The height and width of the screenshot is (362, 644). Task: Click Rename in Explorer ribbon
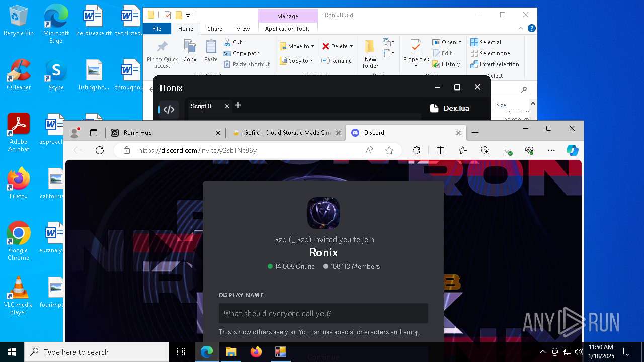337,61
